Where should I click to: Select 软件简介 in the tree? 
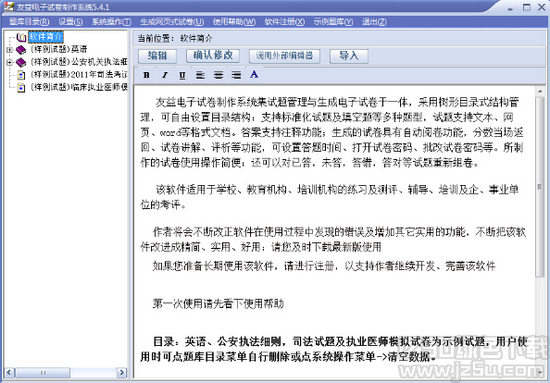click(46, 37)
